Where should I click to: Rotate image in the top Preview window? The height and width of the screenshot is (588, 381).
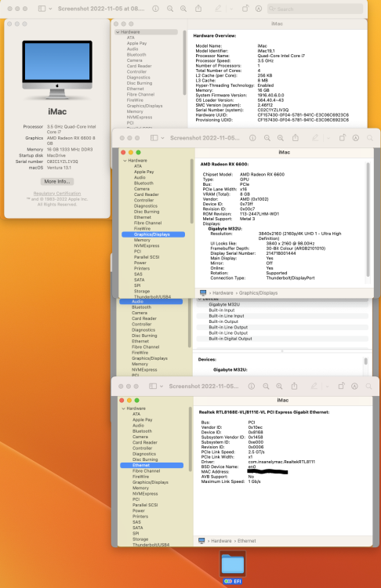[245, 9]
